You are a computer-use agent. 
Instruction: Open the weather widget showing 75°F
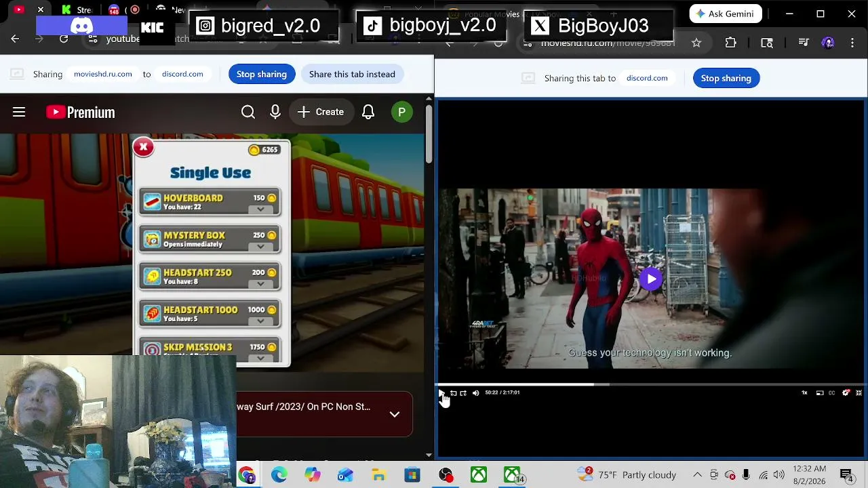(627, 475)
